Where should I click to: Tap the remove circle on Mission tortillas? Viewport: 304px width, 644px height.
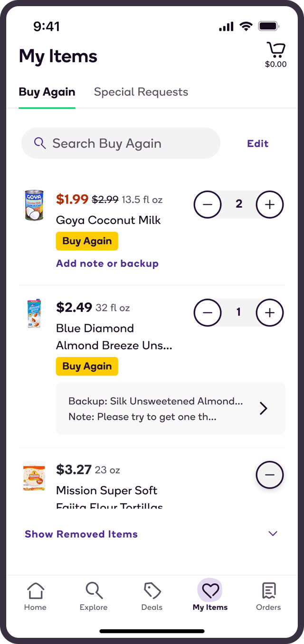pos(269,475)
